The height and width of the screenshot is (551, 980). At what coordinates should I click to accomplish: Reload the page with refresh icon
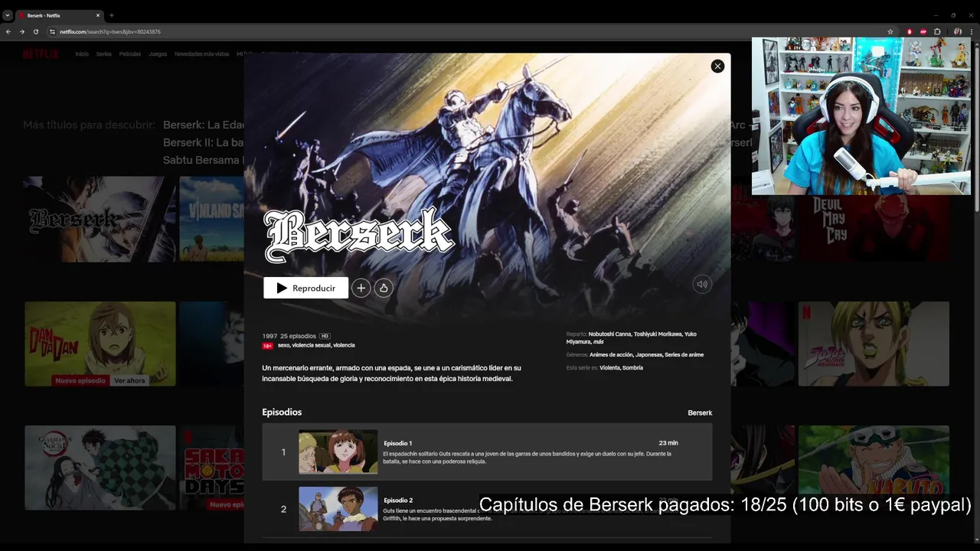[36, 31]
